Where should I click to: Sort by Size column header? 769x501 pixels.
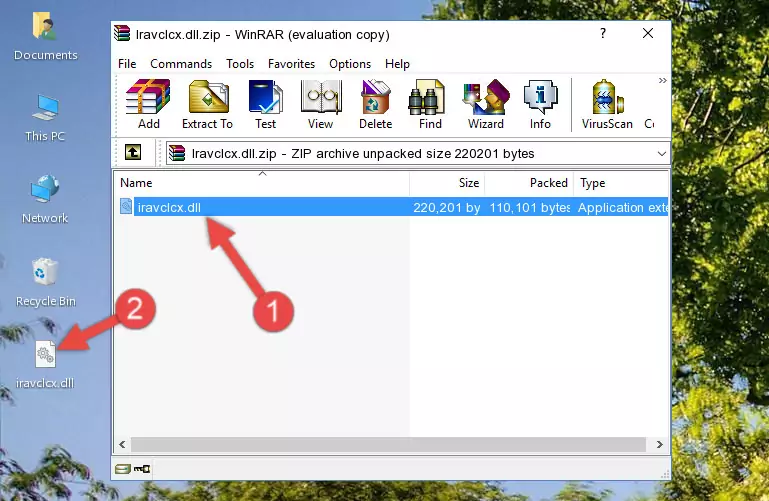click(x=447, y=183)
